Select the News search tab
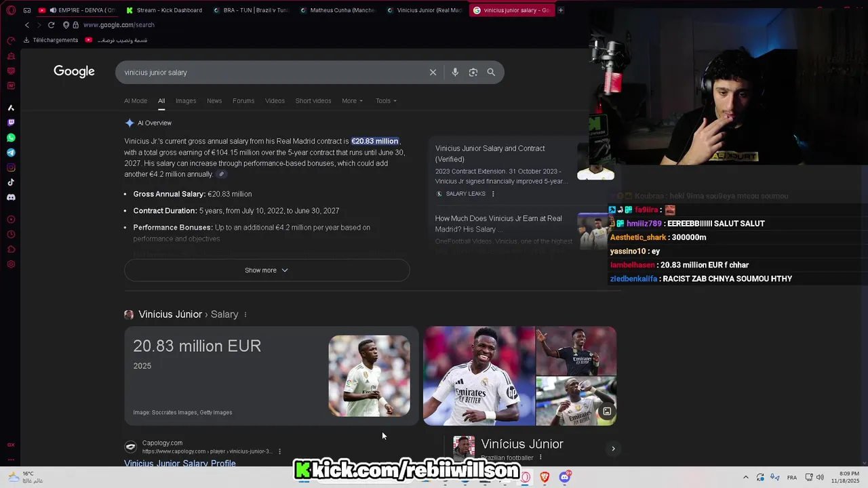 (x=214, y=101)
